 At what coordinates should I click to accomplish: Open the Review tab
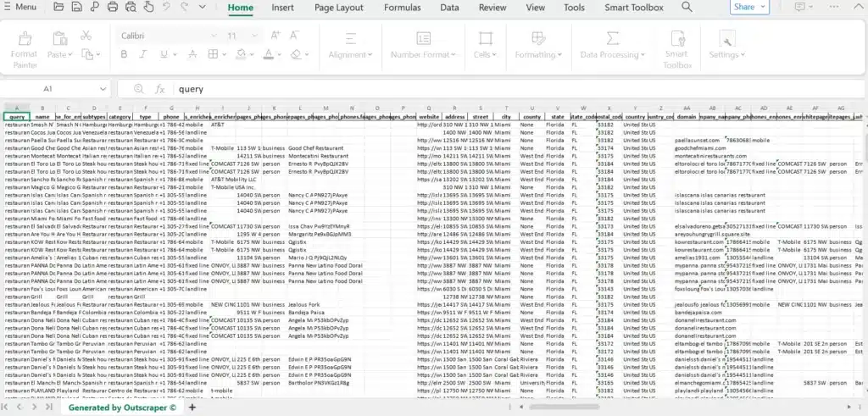pyautogui.click(x=492, y=8)
